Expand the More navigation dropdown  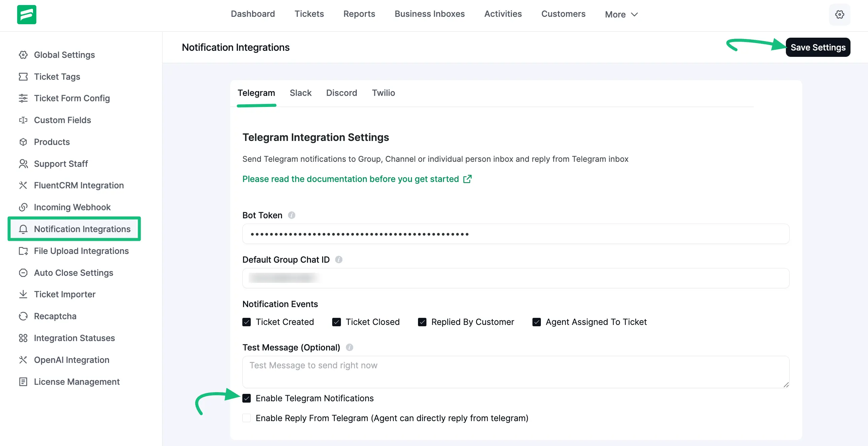pyautogui.click(x=620, y=14)
